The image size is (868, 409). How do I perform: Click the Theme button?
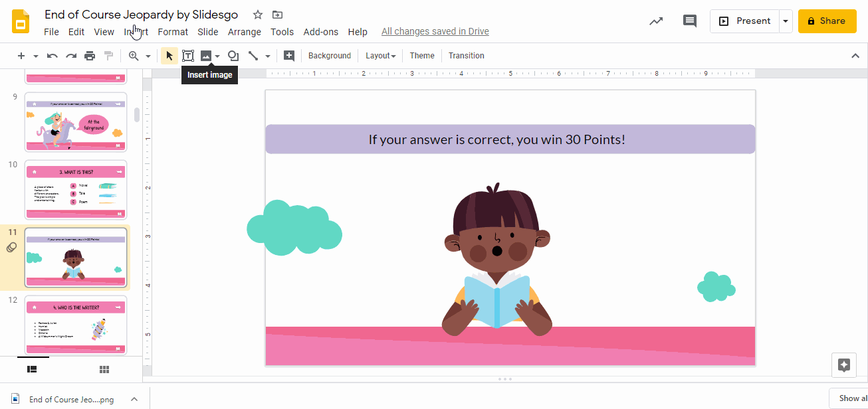click(422, 56)
